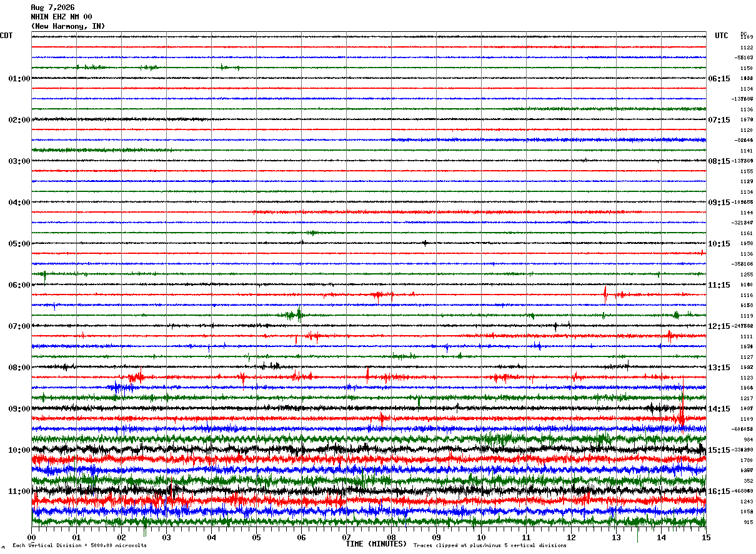The width and height of the screenshot is (756, 554).
Task: Click the 03:00 CDT row label
Action: 19,161
